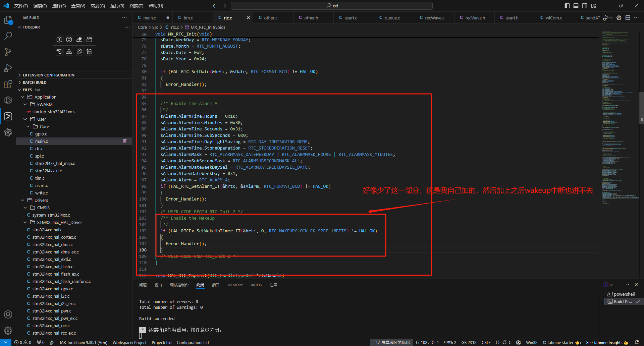Click the IAR C-STAT full report icon
The image size is (644, 346).
tap(79, 51)
